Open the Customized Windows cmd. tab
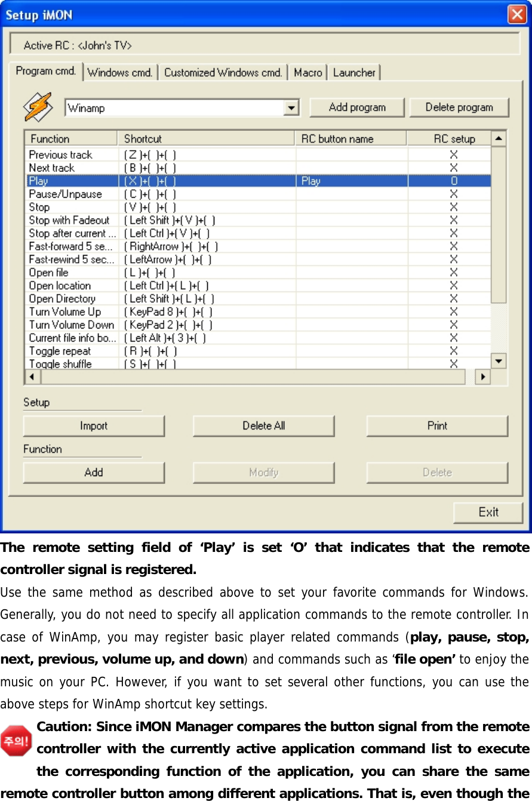Screen dimensions: 532x801 223,72
